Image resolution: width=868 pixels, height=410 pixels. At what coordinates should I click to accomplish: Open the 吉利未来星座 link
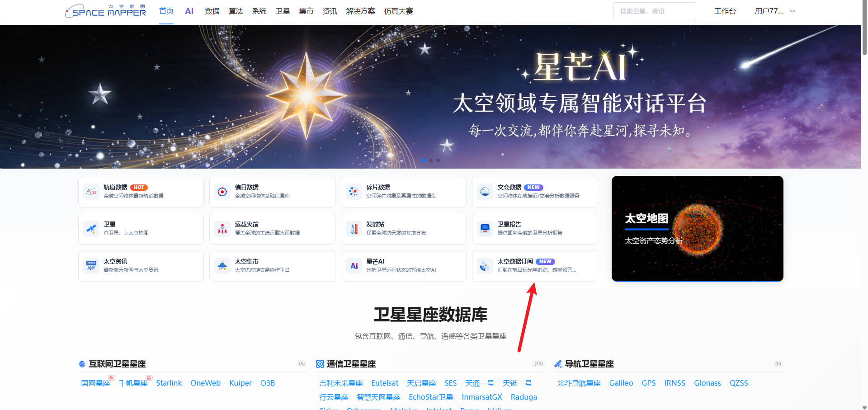[x=341, y=383]
